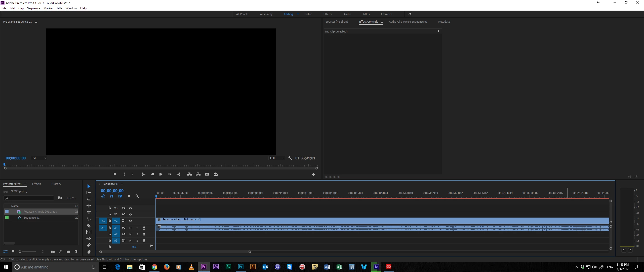Screen dimensions: 644x272
Task: Click the Export Frame camera icon
Action: (x=207, y=174)
